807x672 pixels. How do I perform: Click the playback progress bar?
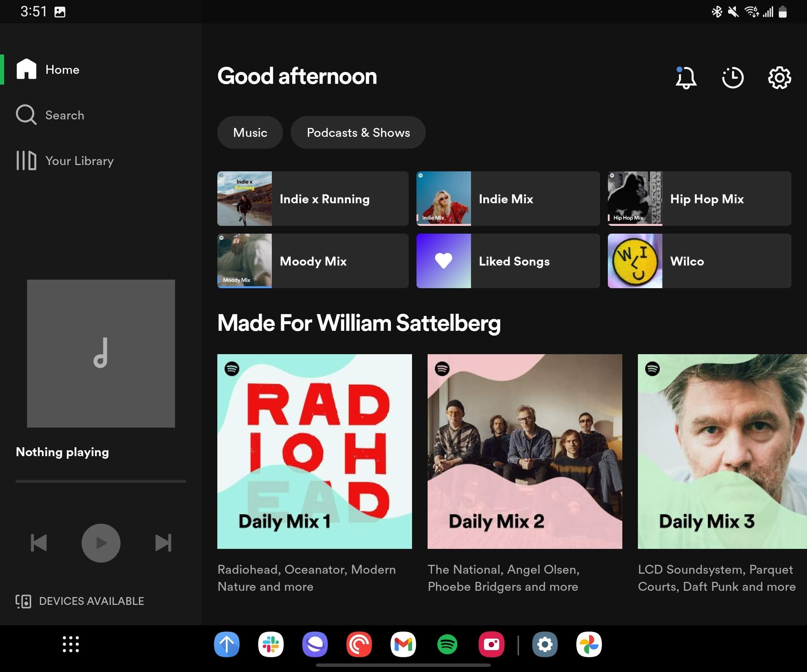101,481
